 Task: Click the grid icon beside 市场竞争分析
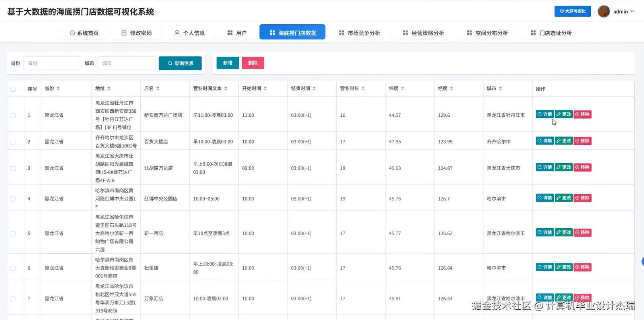(341, 33)
